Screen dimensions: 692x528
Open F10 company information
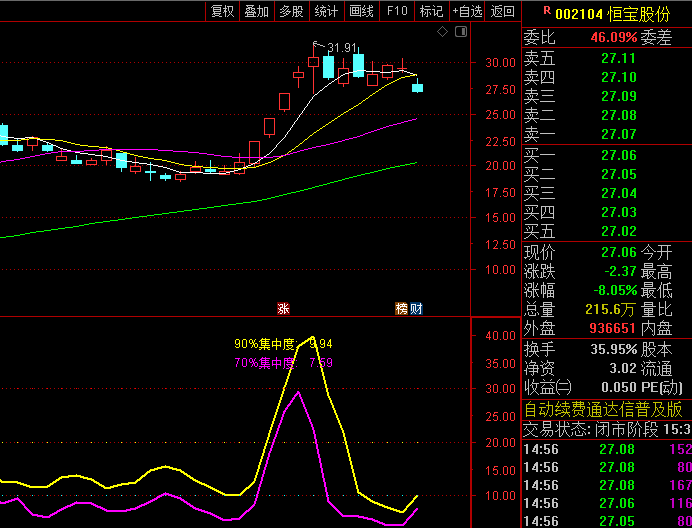coord(397,11)
